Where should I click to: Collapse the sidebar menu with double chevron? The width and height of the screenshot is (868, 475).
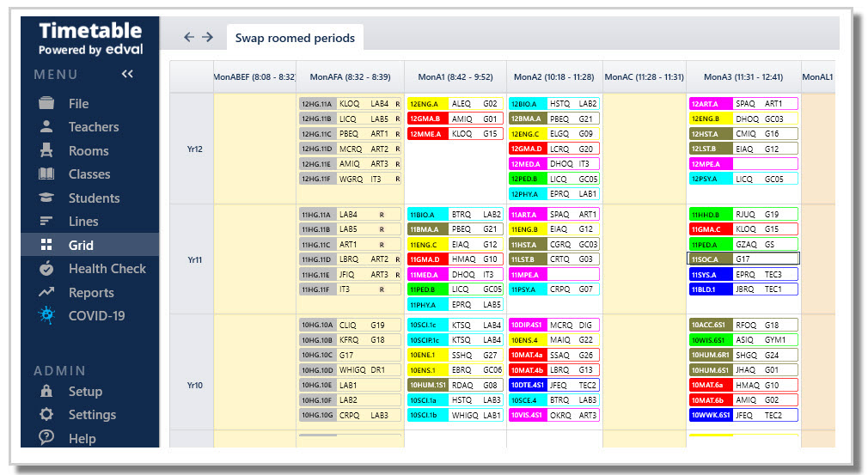pos(127,74)
